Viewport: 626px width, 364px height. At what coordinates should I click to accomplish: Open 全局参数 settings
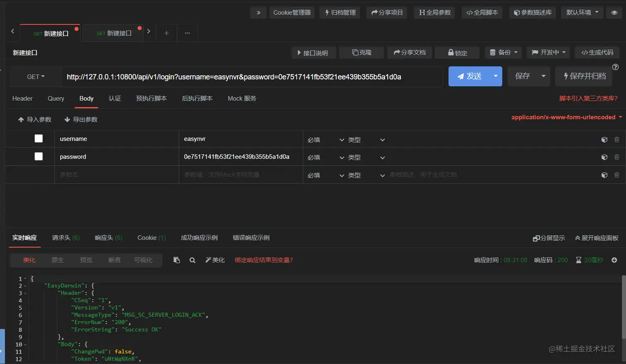tap(435, 12)
